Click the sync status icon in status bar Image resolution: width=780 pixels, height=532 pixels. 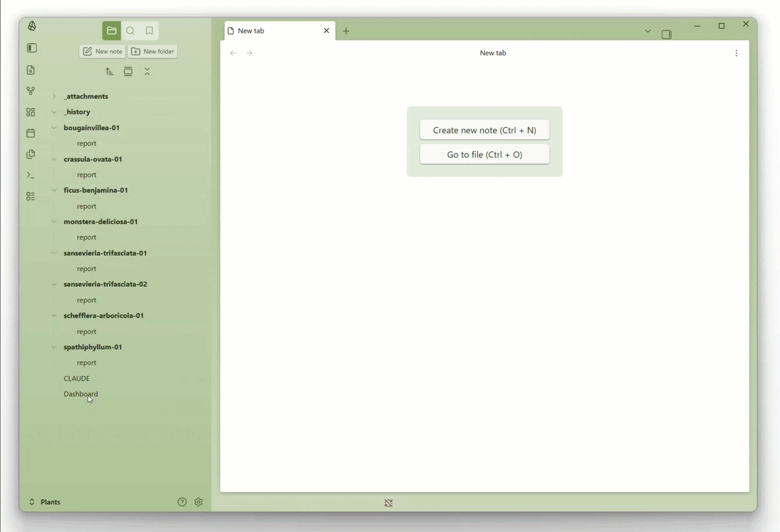click(x=388, y=503)
